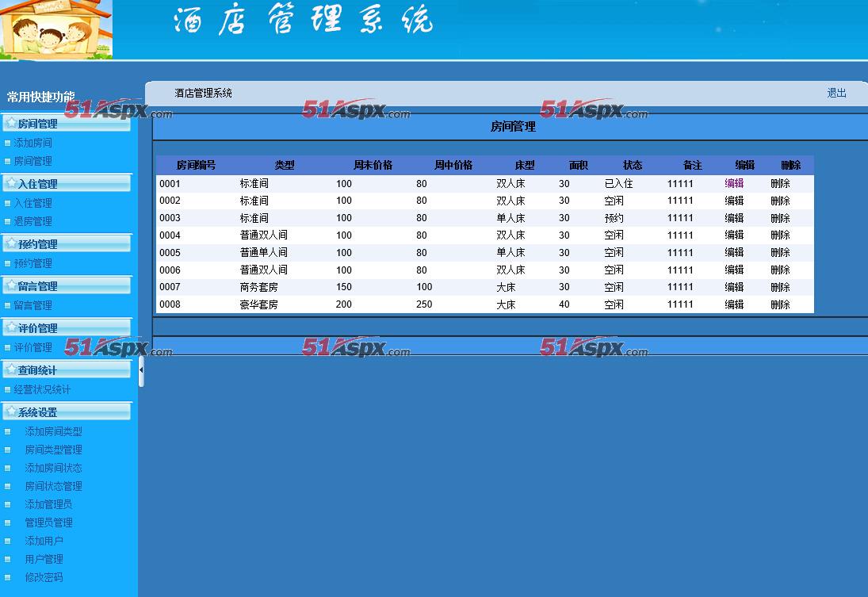The image size is (868, 597).
Task: Open the 评价管理 sidebar sub-item link
Action: click(33, 348)
